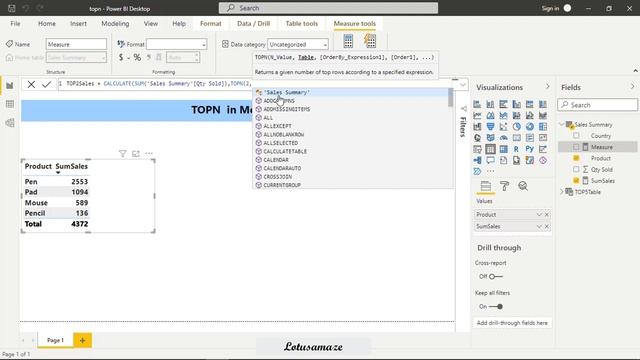Click Sign in at top right

550,8
